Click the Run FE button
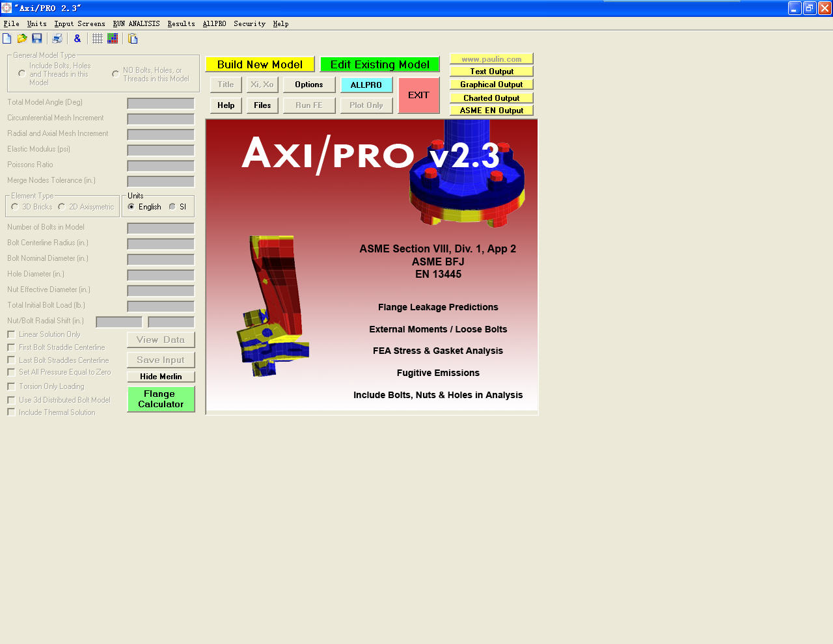 pyautogui.click(x=309, y=105)
